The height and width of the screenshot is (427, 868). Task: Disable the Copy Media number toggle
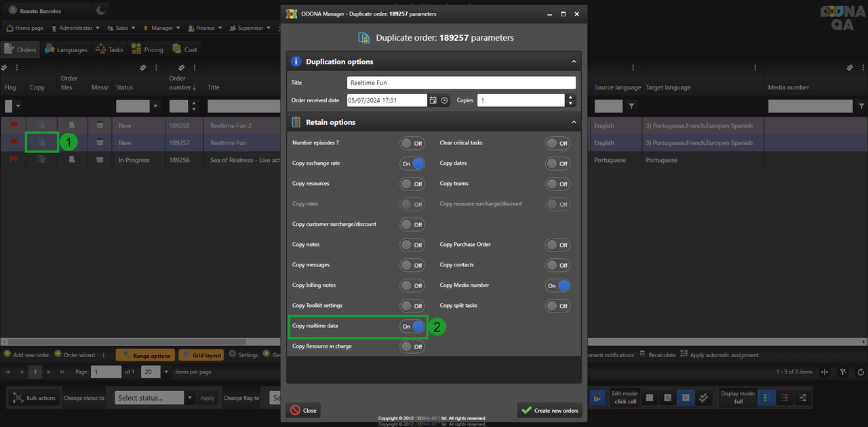[558, 285]
